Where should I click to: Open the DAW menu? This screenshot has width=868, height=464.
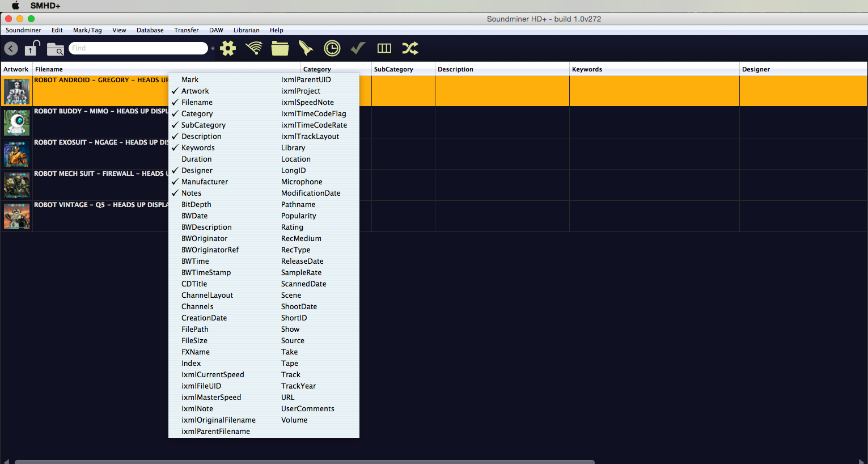pyautogui.click(x=216, y=30)
